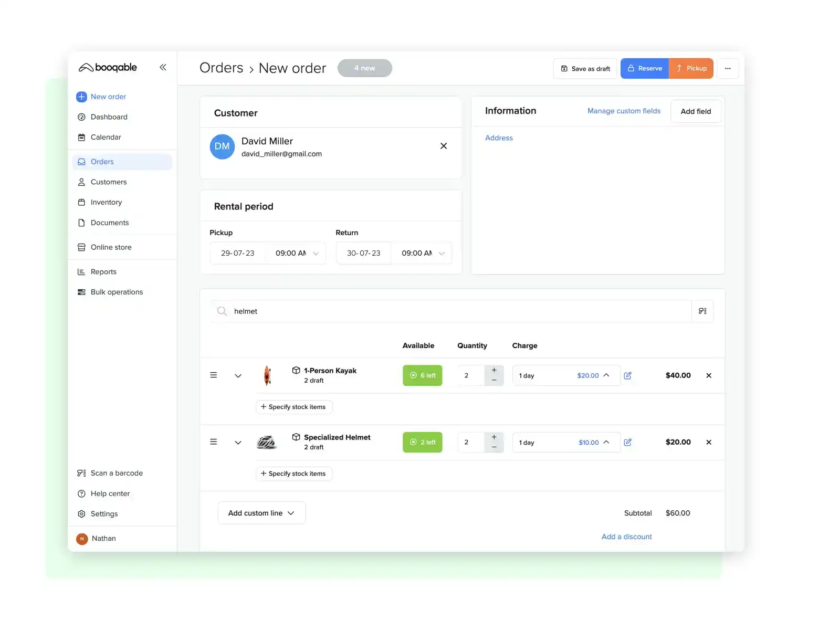Remove the Specialized Helmet line

tap(709, 442)
